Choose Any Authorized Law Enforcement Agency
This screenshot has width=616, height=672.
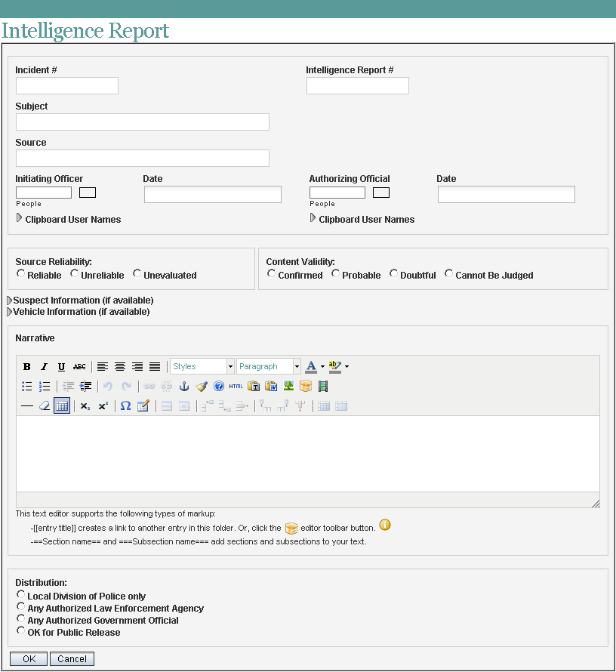click(x=20, y=606)
